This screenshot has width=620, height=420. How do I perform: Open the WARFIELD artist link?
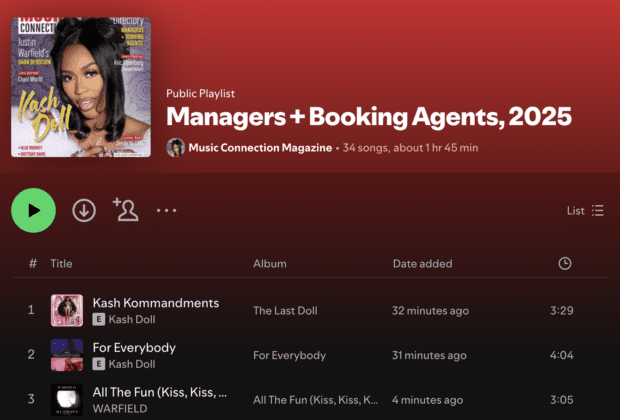pyautogui.click(x=120, y=409)
